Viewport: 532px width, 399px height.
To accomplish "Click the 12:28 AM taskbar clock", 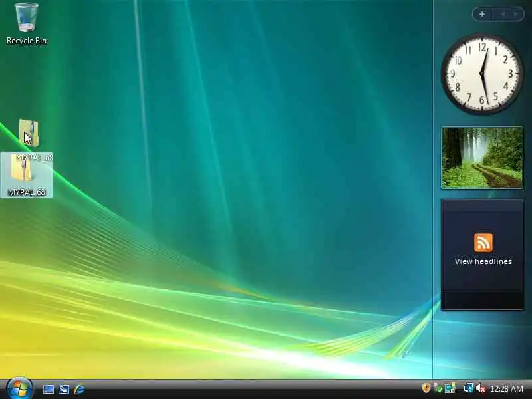I will 507,388.
